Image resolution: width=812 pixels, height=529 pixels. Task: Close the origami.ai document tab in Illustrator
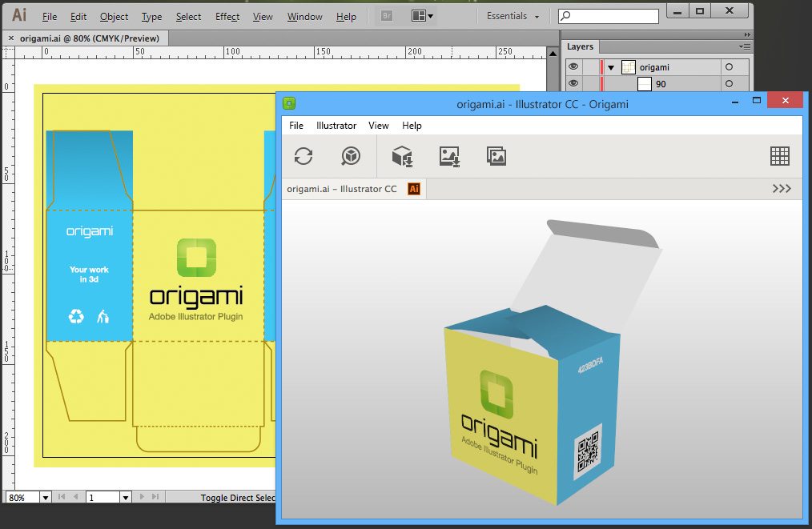[11, 38]
